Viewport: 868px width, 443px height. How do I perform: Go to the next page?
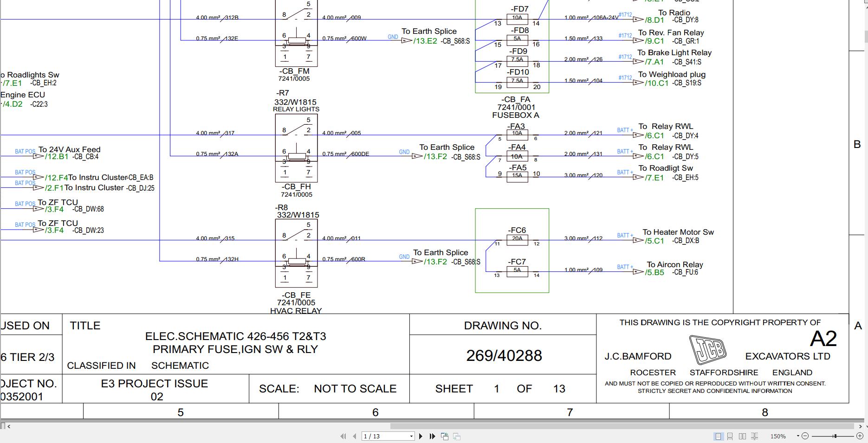click(x=421, y=436)
